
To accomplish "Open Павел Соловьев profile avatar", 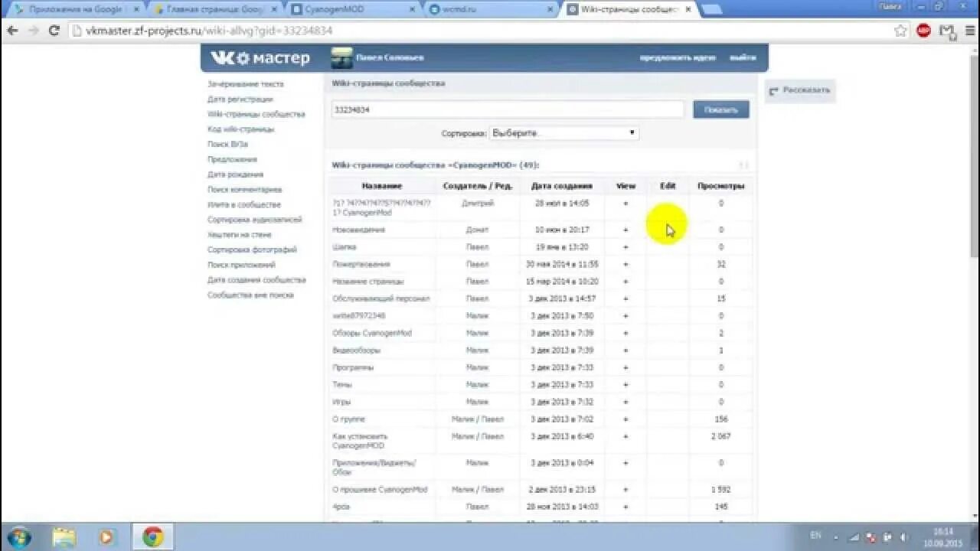I will tap(341, 58).
